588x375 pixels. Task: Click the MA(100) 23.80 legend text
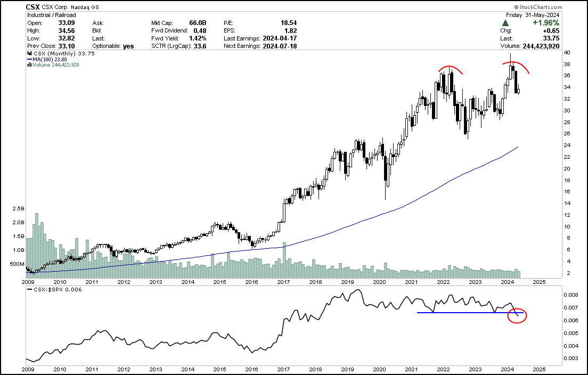pyautogui.click(x=50, y=59)
